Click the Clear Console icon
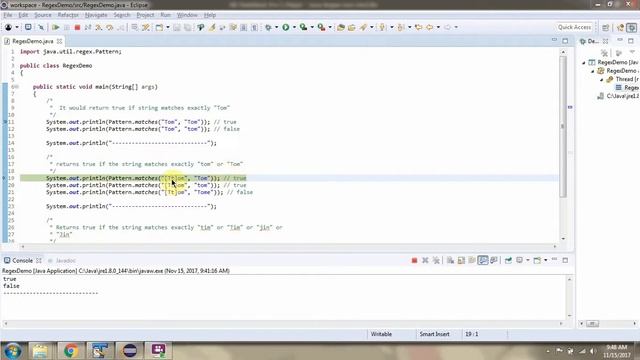Viewport: 640px width, 360px height. (450, 260)
